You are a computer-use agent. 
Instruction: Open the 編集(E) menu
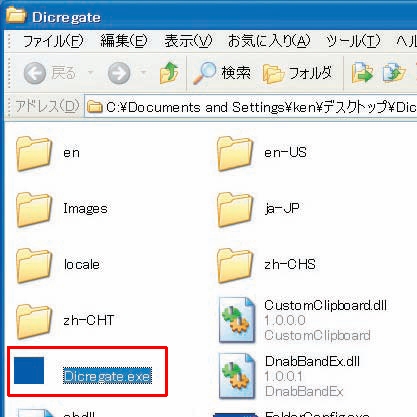pyautogui.click(x=124, y=41)
